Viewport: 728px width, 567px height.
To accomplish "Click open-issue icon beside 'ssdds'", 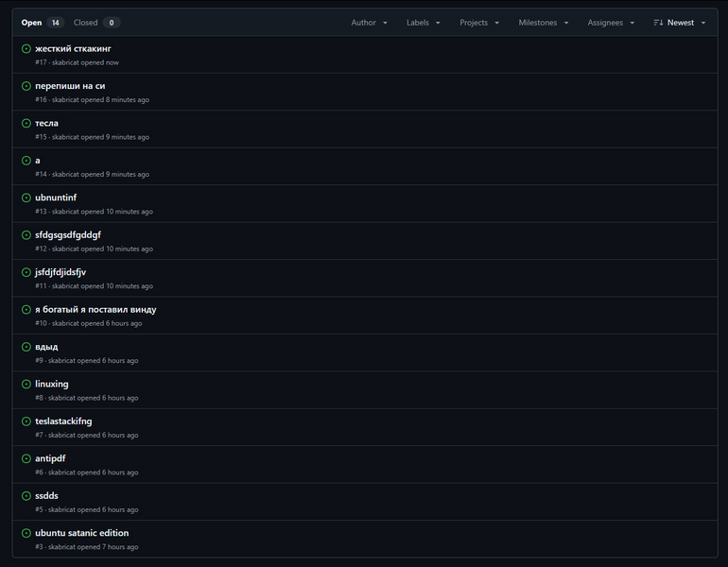I will [26, 495].
